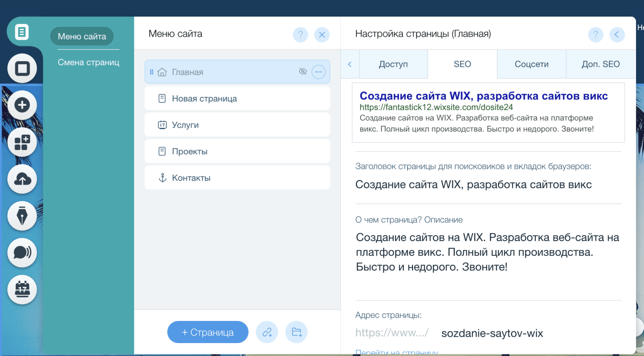Click the gray 'https://www.../' URL prefix

click(x=392, y=333)
